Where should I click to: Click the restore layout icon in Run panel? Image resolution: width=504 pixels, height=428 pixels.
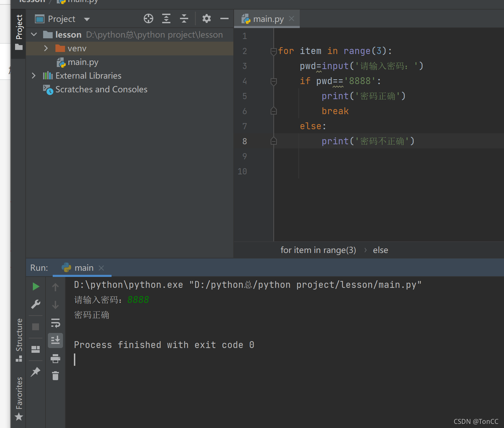coord(36,349)
